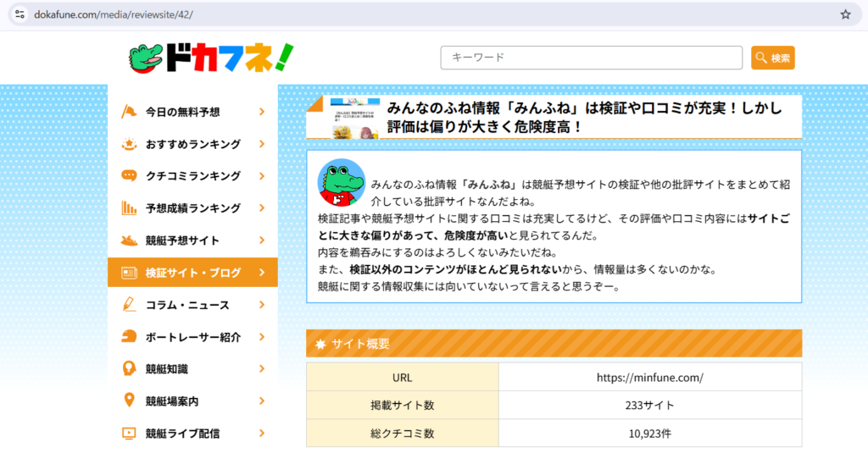
Task: Click the helmet icon for ボートレーサー紹介
Action: 129,337
